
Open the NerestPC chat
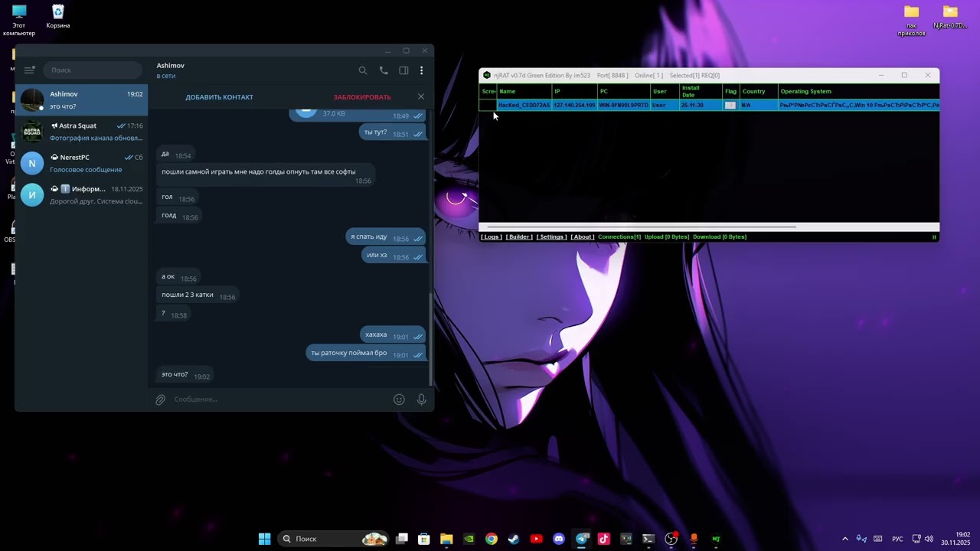coord(81,163)
